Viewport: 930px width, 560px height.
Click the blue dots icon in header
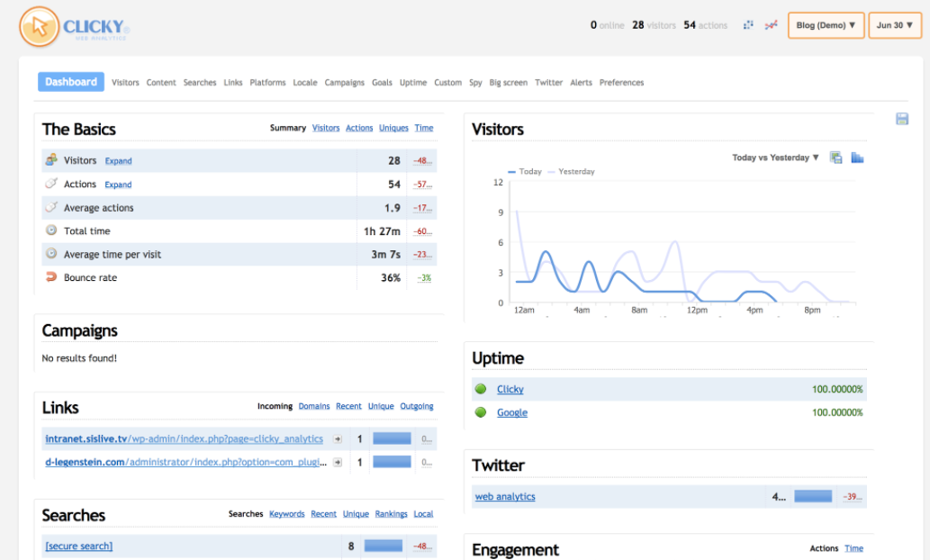(x=748, y=25)
